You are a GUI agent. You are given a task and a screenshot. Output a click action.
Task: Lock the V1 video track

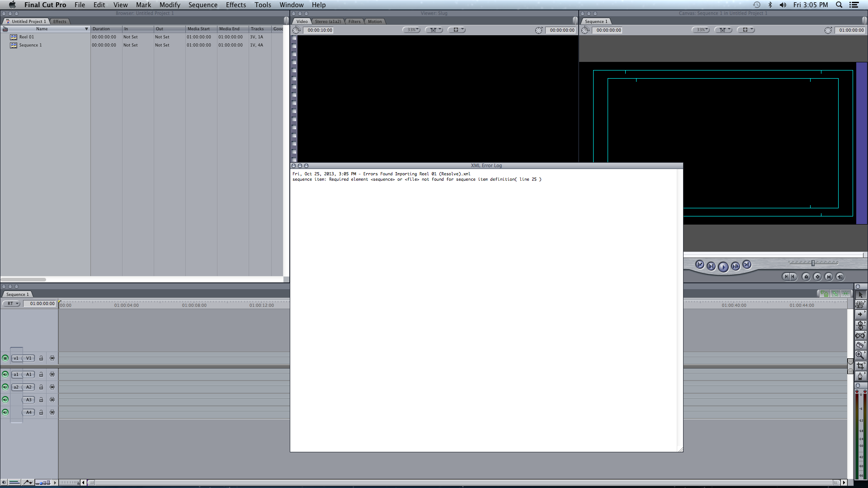[x=41, y=358]
